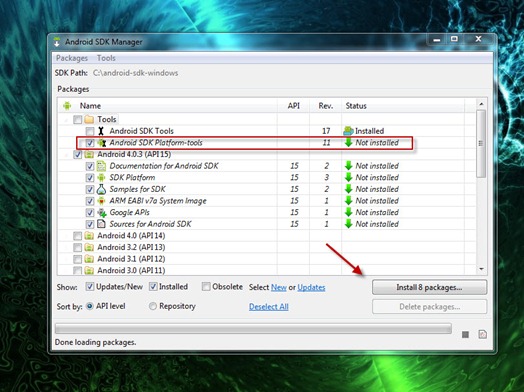Uncheck the Google APIs checkbox

click(90, 213)
